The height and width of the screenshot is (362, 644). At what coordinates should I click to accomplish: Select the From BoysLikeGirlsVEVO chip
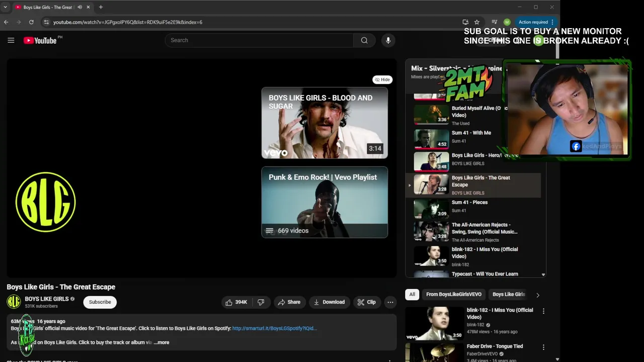[x=454, y=295]
